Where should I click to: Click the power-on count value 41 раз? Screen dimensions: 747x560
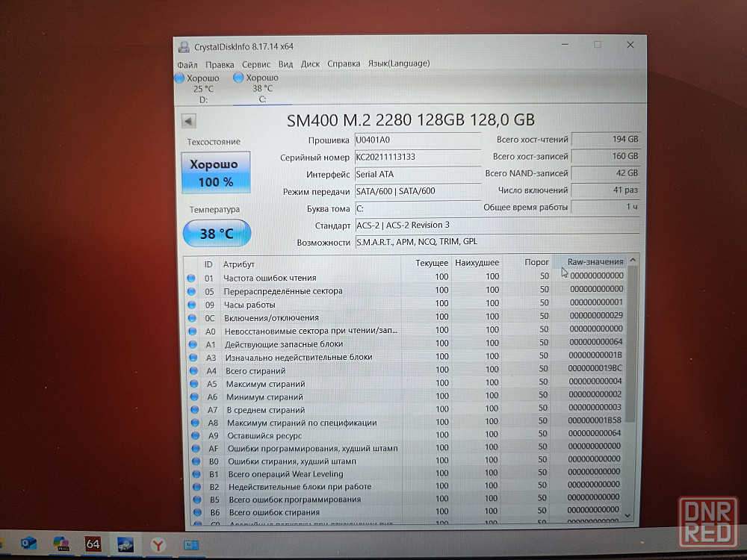click(605, 190)
